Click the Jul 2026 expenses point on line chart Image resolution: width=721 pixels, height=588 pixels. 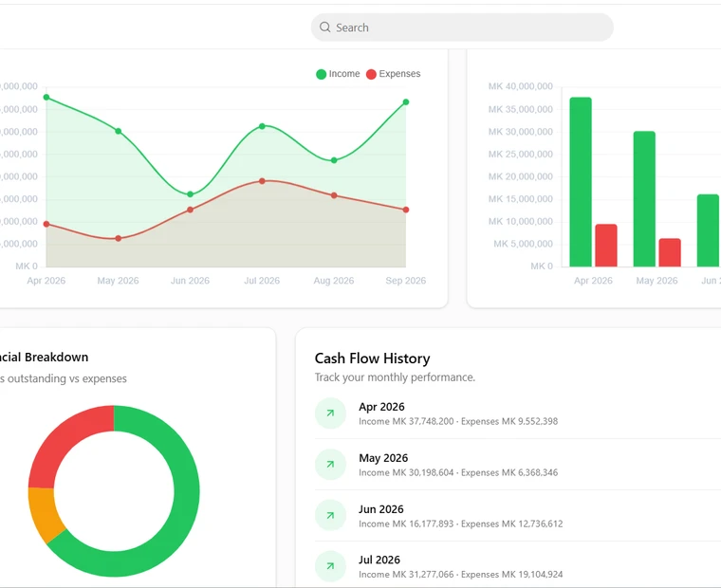pyautogui.click(x=262, y=181)
